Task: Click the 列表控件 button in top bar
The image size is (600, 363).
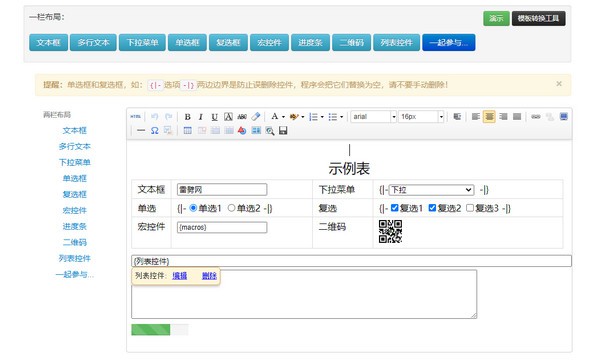Action: [396, 42]
